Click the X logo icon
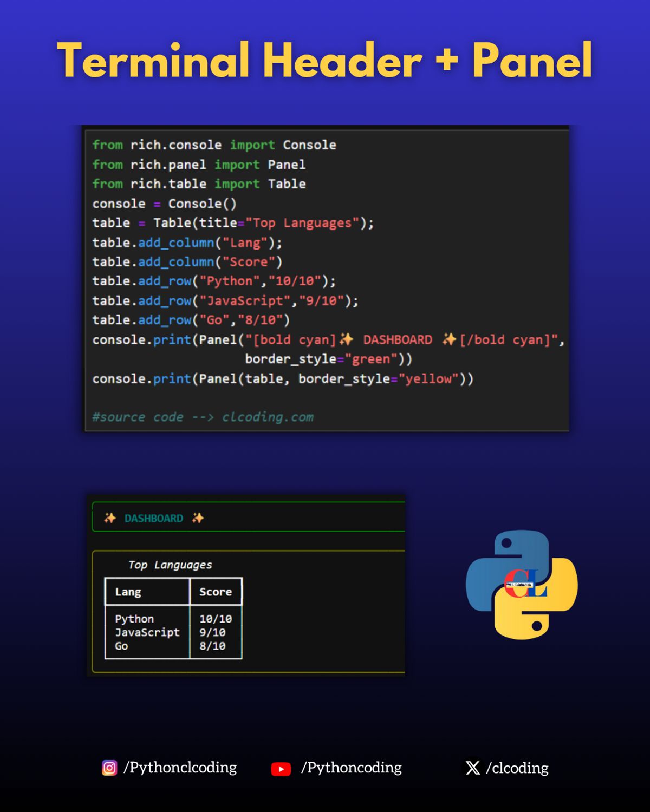 coord(473,768)
